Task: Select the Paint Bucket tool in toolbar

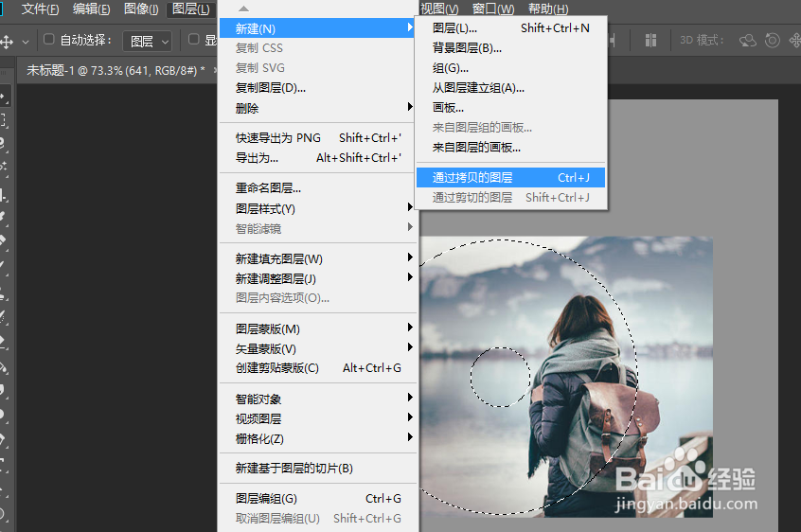Action: coord(4,367)
